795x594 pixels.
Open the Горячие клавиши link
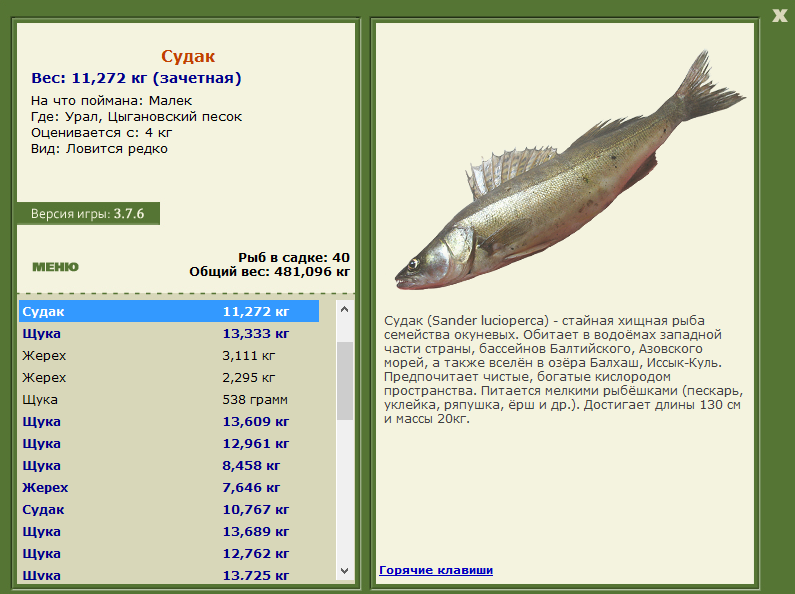pos(436,570)
